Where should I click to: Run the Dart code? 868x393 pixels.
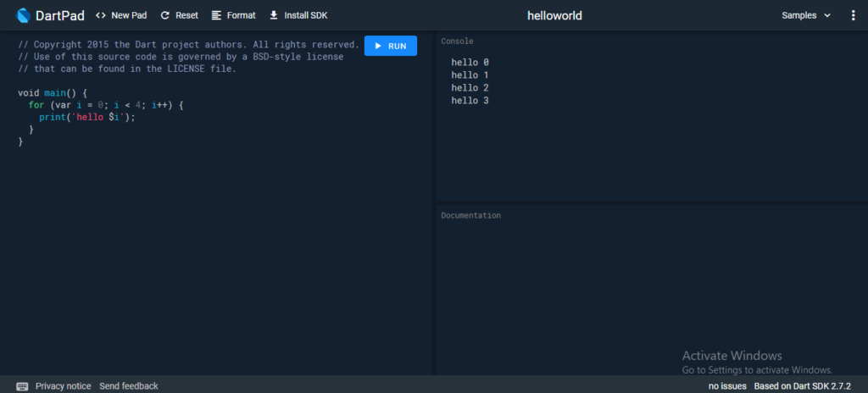390,46
